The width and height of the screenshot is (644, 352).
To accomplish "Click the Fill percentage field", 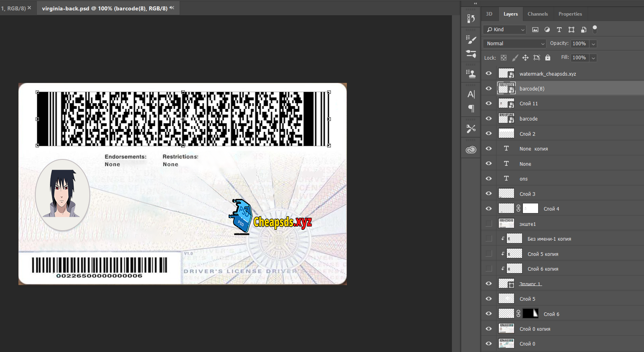I will [579, 58].
